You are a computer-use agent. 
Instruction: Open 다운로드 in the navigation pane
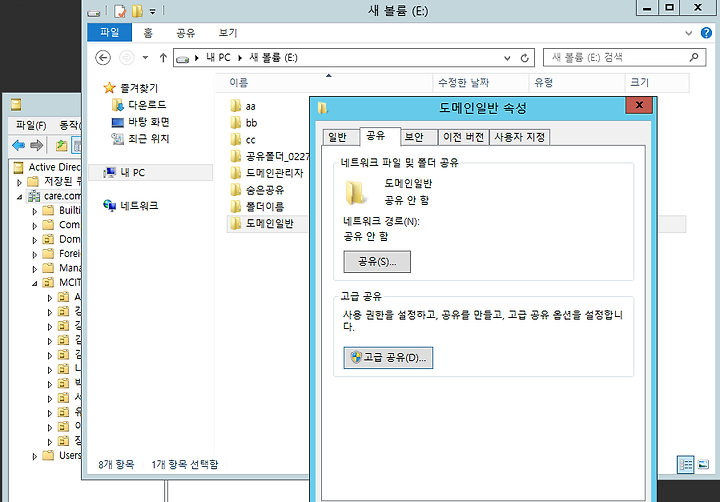[139, 105]
